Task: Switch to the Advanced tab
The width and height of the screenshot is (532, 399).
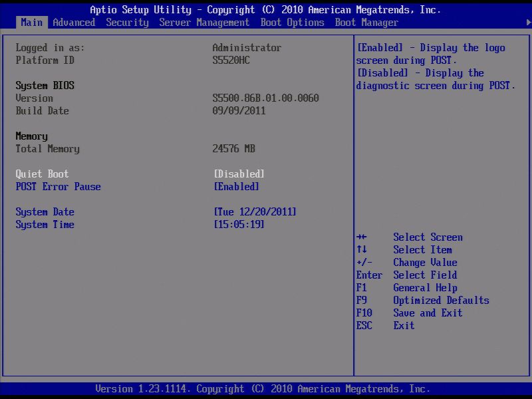Action: point(74,22)
